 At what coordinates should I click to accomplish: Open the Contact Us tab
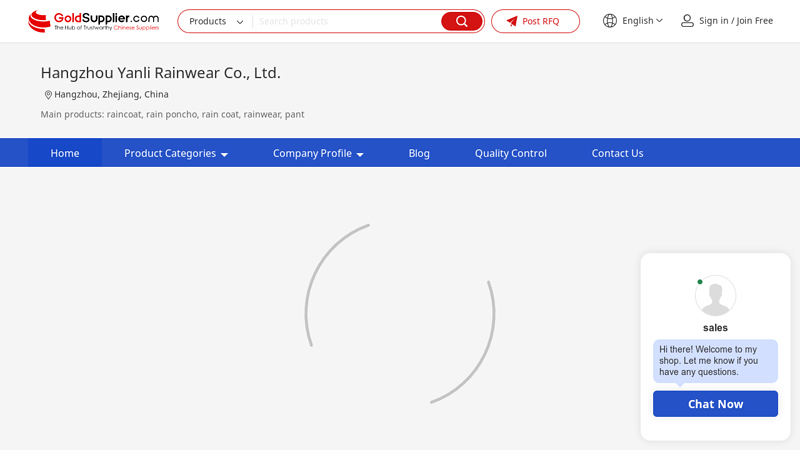pyautogui.click(x=617, y=153)
